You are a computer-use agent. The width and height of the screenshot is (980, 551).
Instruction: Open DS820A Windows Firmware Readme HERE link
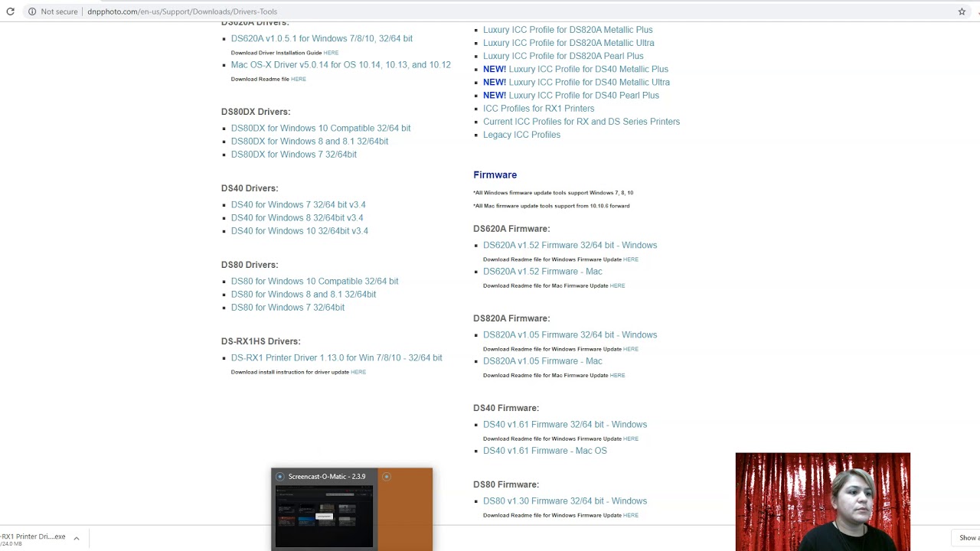[x=630, y=349]
